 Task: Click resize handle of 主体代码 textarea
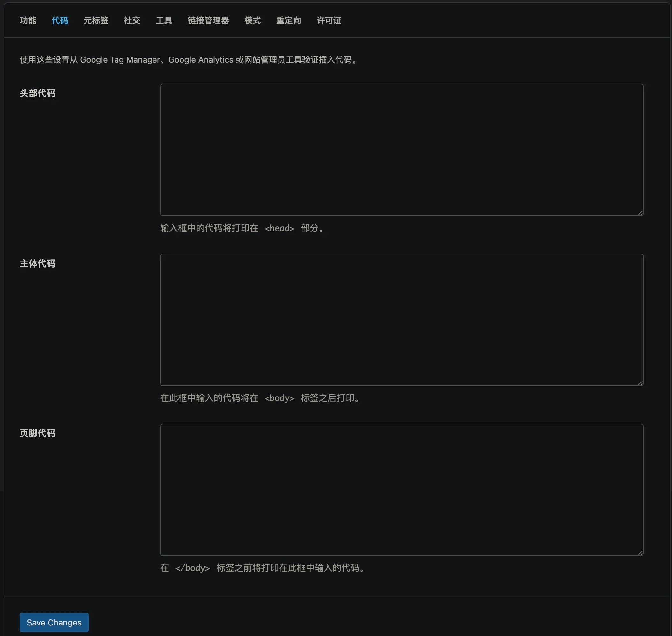coord(640,383)
